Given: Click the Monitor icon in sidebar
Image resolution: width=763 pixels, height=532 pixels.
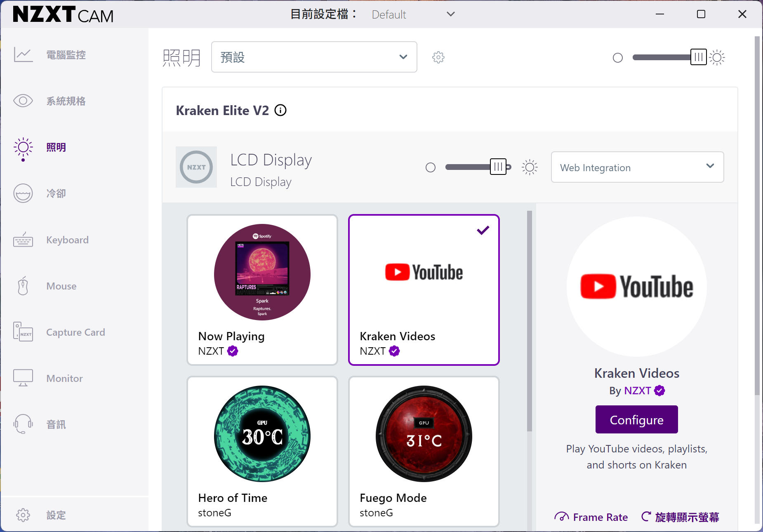Looking at the screenshot, I should [23, 378].
